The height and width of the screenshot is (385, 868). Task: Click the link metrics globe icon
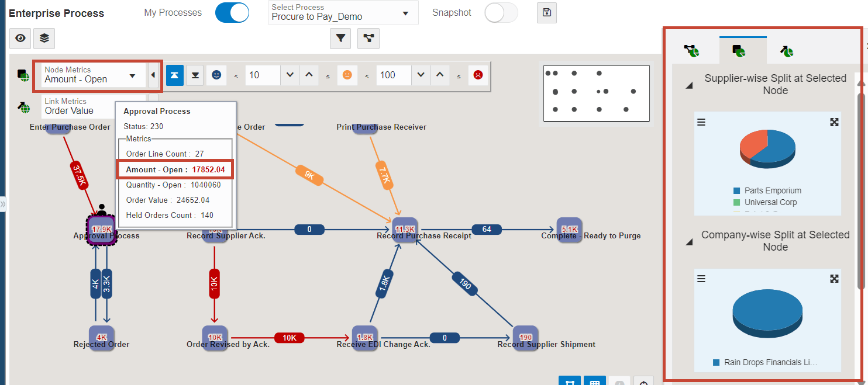[x=23, y=107]
